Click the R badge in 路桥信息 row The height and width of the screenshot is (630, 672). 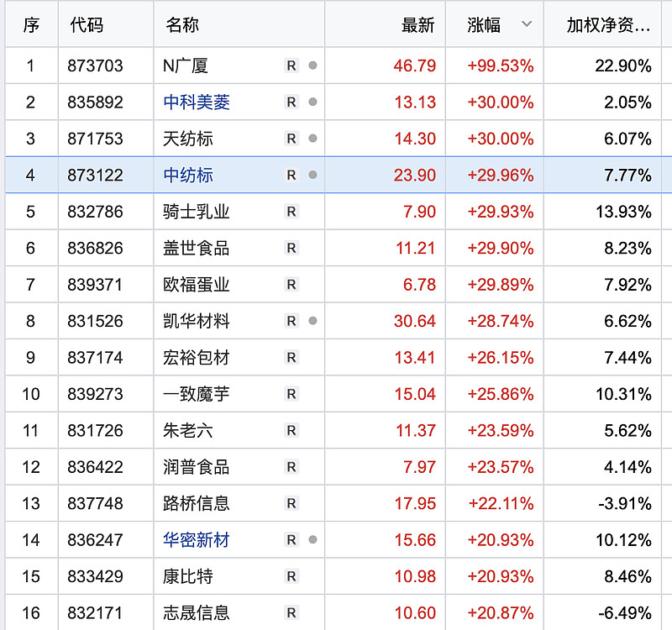pyautogui.click(x=291, y=503)
